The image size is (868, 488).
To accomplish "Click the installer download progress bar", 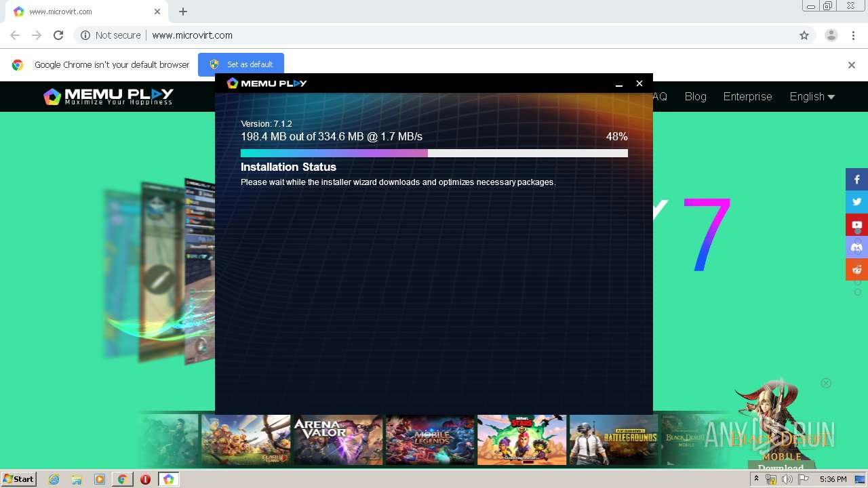I will coord(434,153).
